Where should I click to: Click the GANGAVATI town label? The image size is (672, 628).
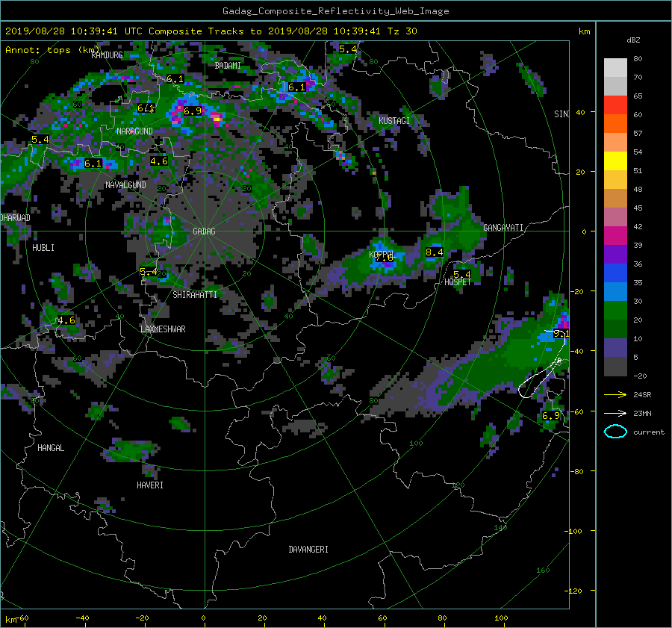pos(503,228)
